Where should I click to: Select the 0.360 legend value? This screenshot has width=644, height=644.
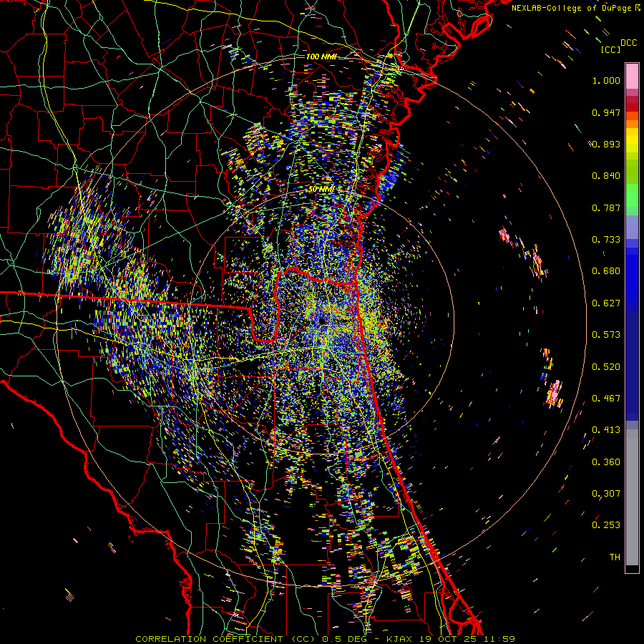tap(606, 462)
